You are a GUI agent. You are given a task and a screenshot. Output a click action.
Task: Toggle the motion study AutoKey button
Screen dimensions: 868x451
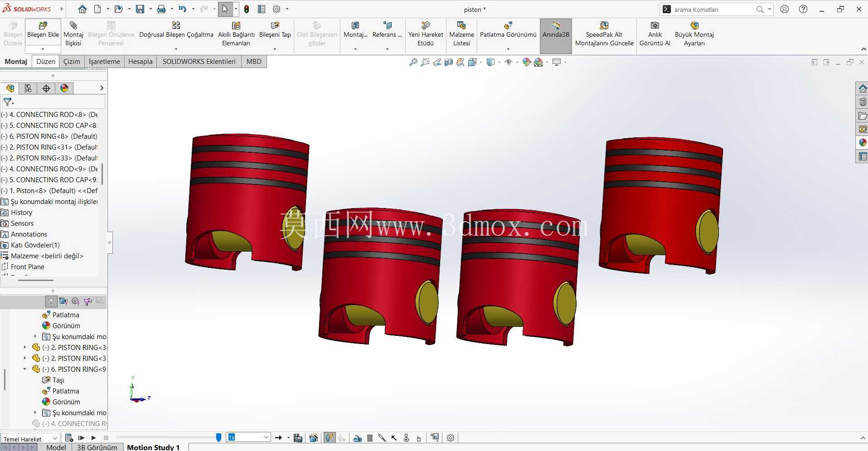(330, 438)
